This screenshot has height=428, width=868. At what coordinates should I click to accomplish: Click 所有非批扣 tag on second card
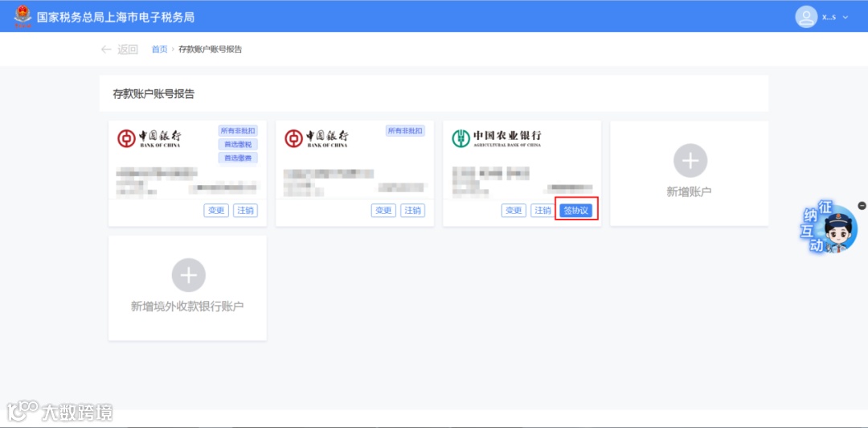405,131
